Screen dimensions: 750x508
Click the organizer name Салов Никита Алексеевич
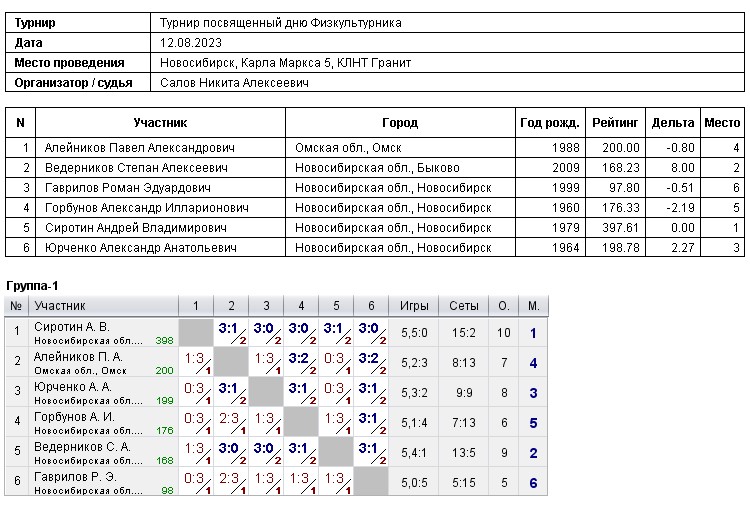pos(234,83)
